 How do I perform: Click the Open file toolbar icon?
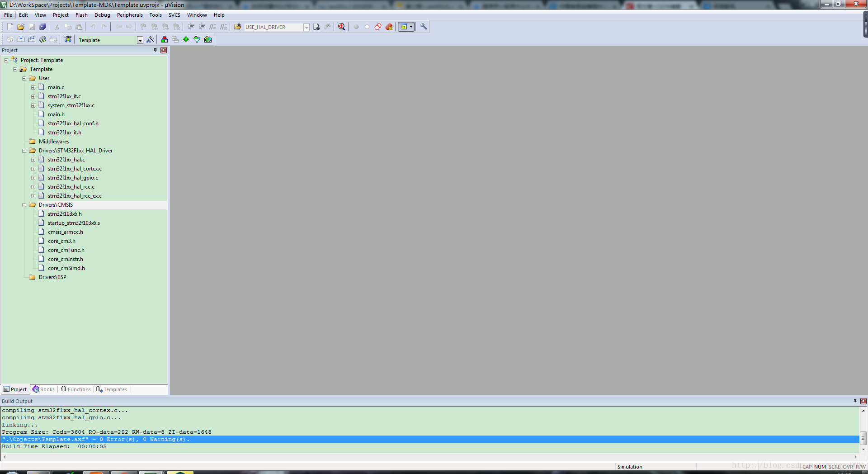tap(21, 27)
